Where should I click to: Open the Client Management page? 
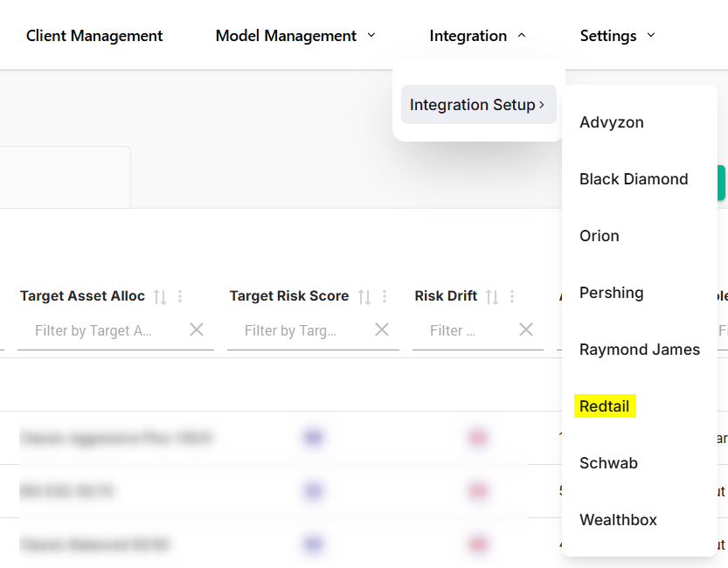click(94, 36)
